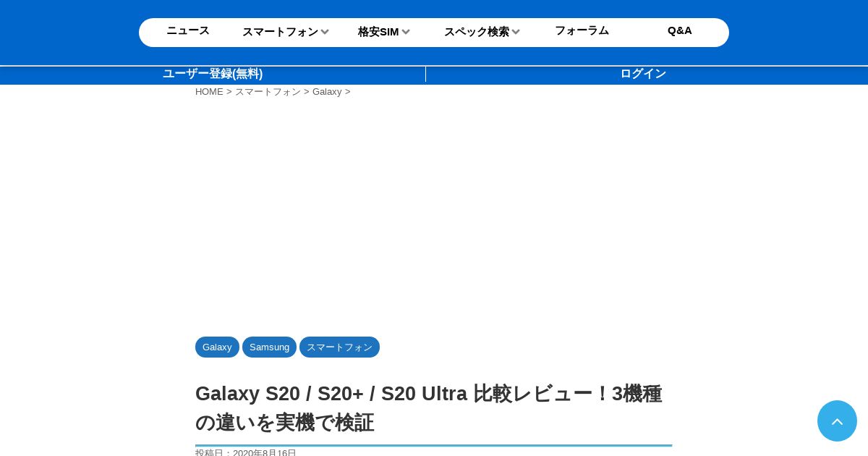Open Galaxy breadcrumb link
Screen dimensions: 868x456
[327, 92]
